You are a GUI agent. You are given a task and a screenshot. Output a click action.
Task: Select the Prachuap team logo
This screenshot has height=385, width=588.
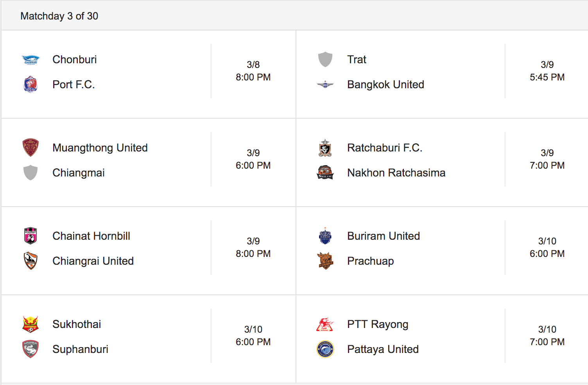tap(325, 261)
